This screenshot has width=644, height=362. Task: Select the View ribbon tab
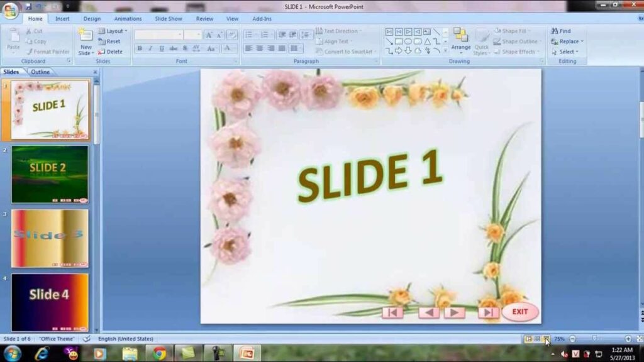coord(232,18)
